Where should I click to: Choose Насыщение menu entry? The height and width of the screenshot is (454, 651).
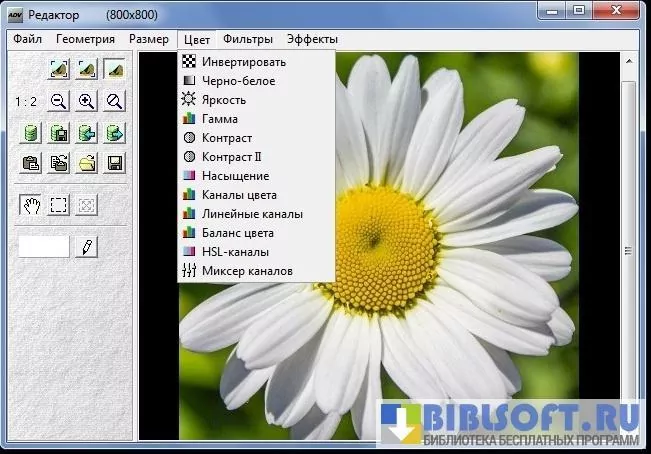point(235,176)
